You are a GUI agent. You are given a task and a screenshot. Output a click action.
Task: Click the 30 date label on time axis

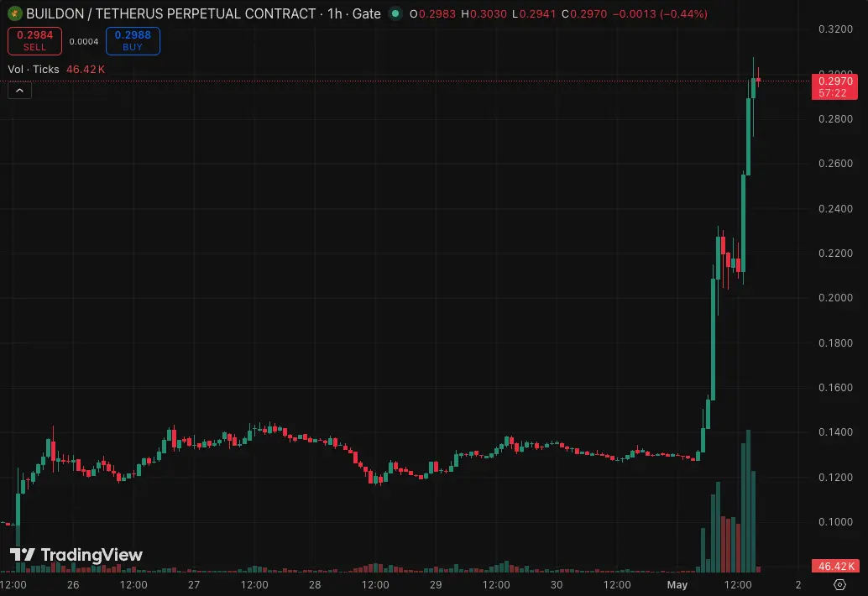557,585
